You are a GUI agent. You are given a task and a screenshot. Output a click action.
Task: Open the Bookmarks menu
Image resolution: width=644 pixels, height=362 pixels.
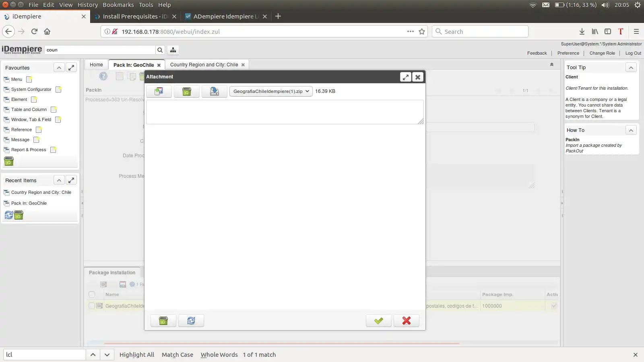click(x=118, y=5)
